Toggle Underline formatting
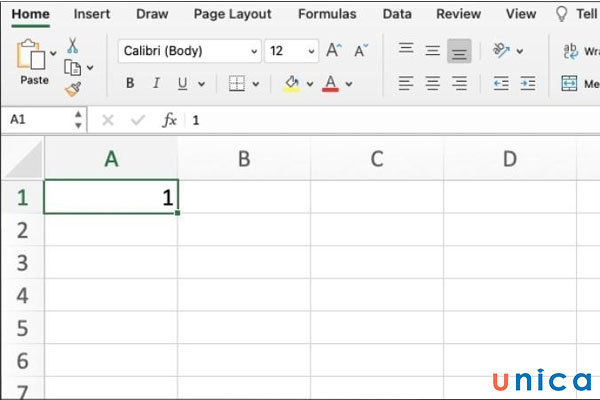Image resolution: width=600 pixels, height=400 pixels. coord(180,84)
